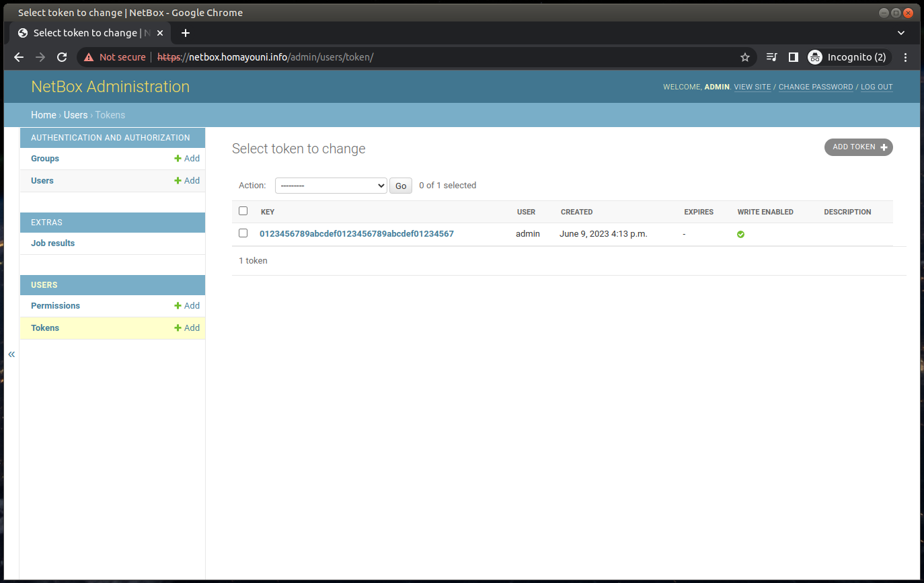Bookmark this page with the star icon
The image size is (924, 583).
(745, 57)
